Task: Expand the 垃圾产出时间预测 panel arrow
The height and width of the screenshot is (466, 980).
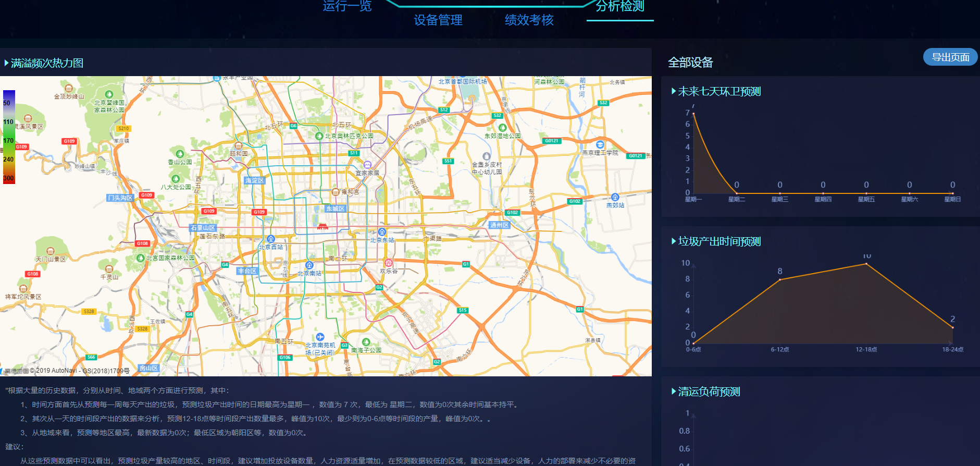Action: click(x=674, y=241)
